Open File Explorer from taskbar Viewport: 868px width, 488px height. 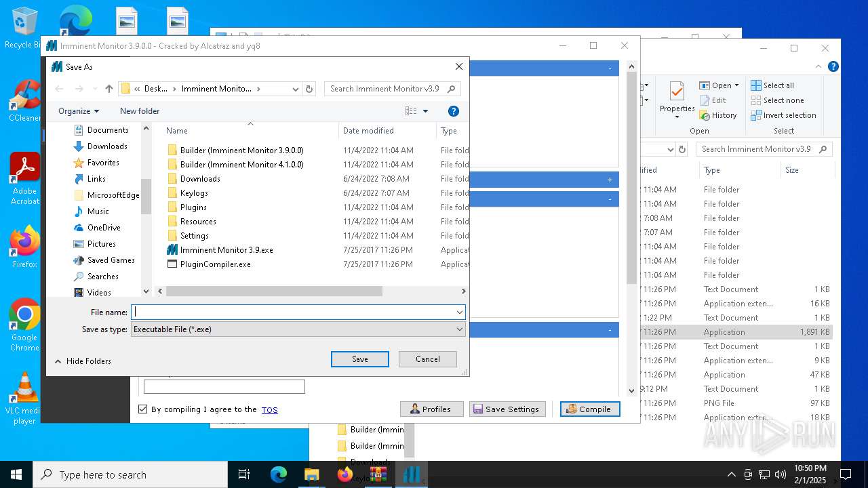point(311,474)
